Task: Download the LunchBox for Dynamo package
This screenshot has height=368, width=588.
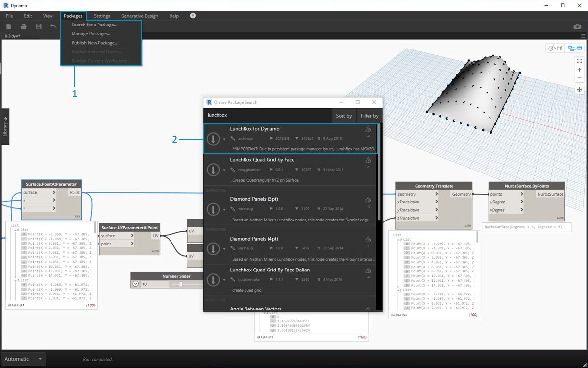Action: [213, 139]
